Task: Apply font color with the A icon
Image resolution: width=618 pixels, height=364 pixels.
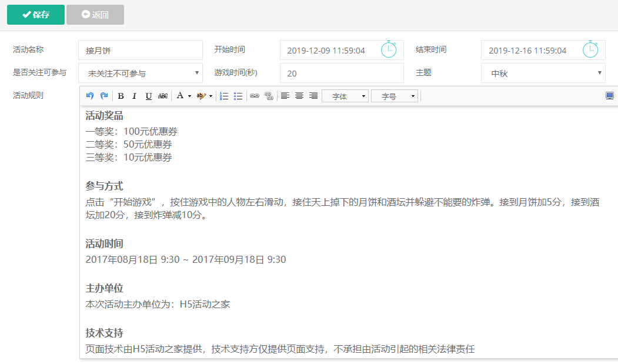Action: click(180, 95)
